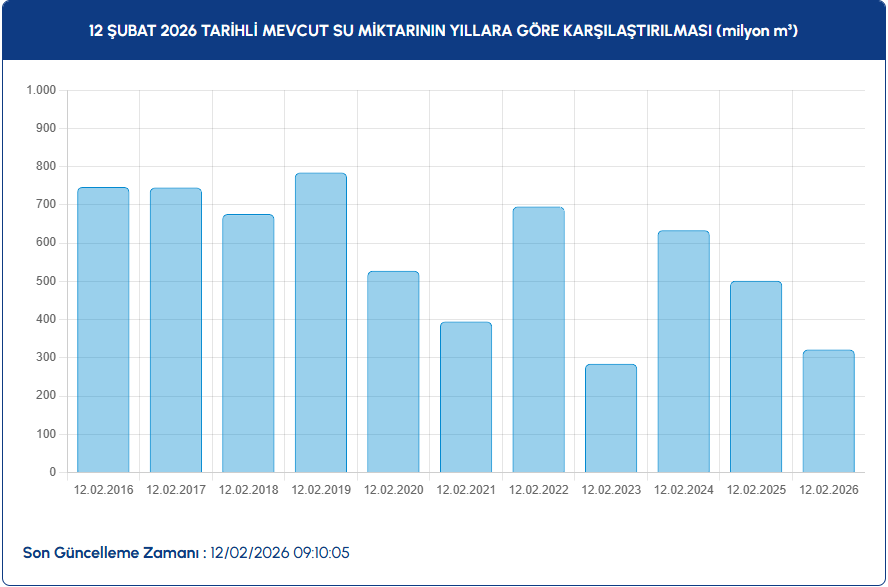Click the 0 y-axis label
888x587 pixels.
[x=53, y=472]
